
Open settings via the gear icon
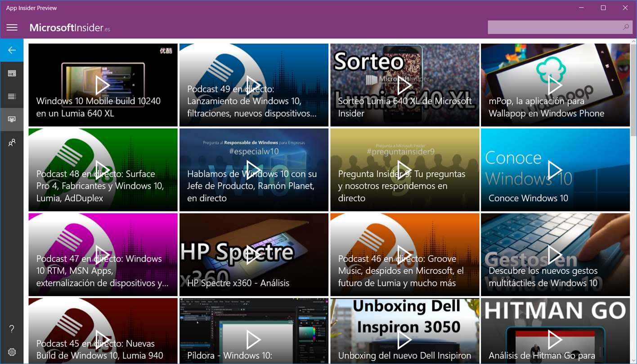[x=12, y=352]
